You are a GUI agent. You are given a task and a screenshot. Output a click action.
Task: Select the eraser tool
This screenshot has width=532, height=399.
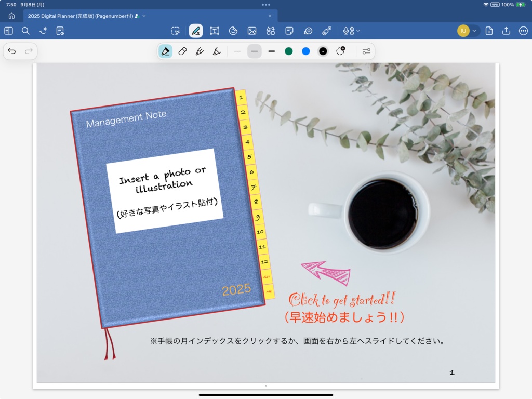(182, 51)
